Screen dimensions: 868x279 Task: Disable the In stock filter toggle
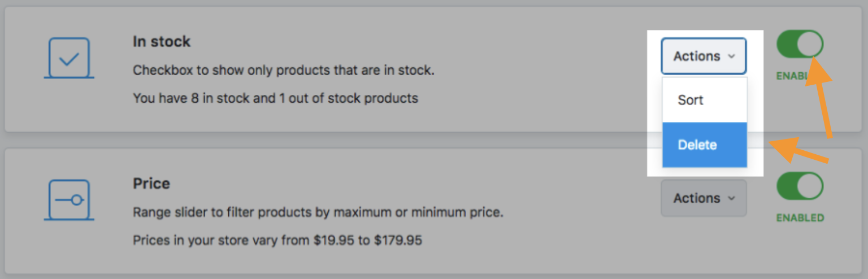(x=800, y=44)
